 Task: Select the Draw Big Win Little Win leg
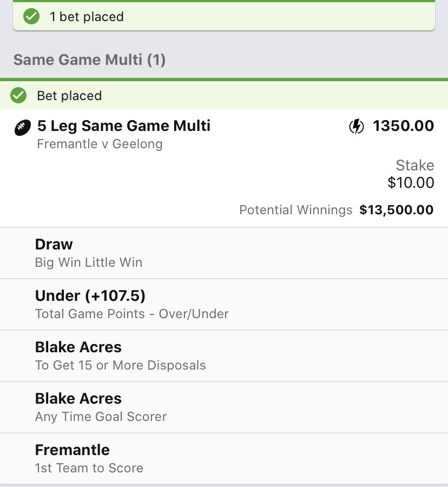pyautogui.click(x=224, y=253)
